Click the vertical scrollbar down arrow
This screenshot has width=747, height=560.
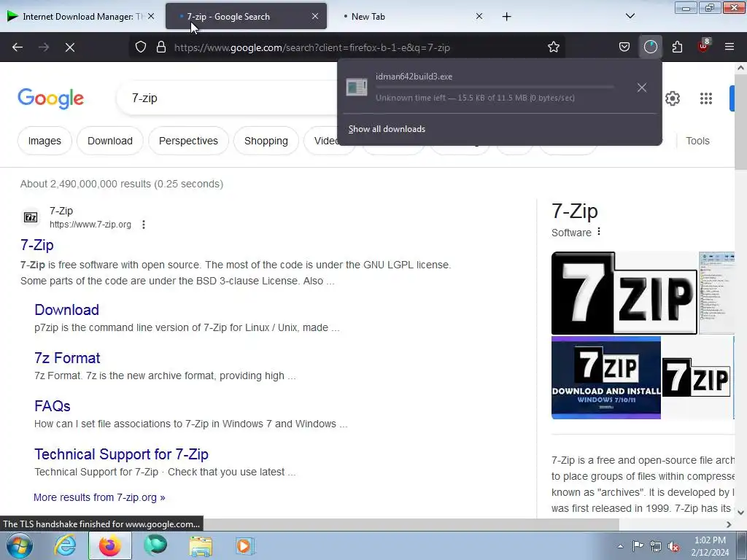pos(741,513)
